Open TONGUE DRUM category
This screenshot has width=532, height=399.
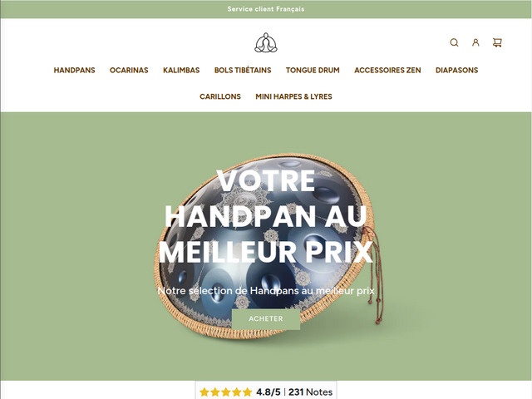click(313, 70)
